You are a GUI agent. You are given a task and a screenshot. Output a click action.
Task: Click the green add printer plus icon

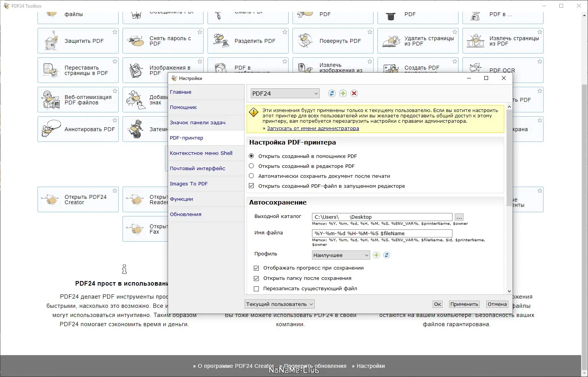coord(343,93)
